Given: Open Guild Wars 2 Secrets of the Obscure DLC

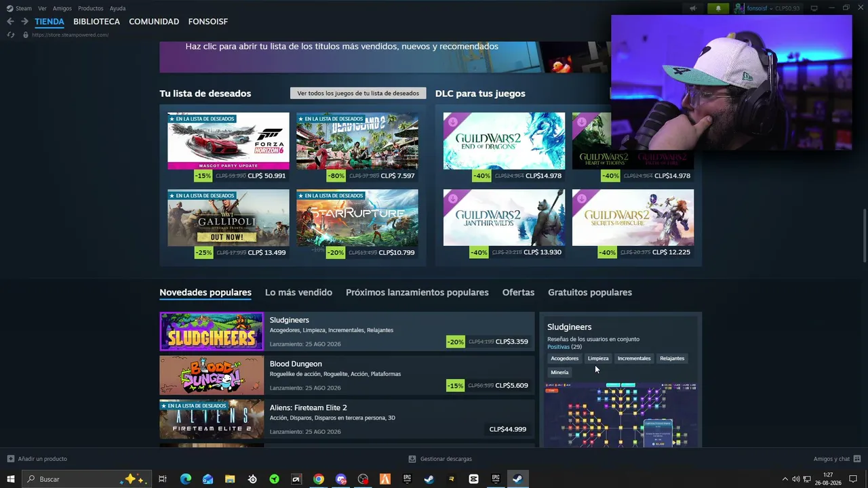Looking at the screenshot, I should pyautogui.click(x=633, y=218).
